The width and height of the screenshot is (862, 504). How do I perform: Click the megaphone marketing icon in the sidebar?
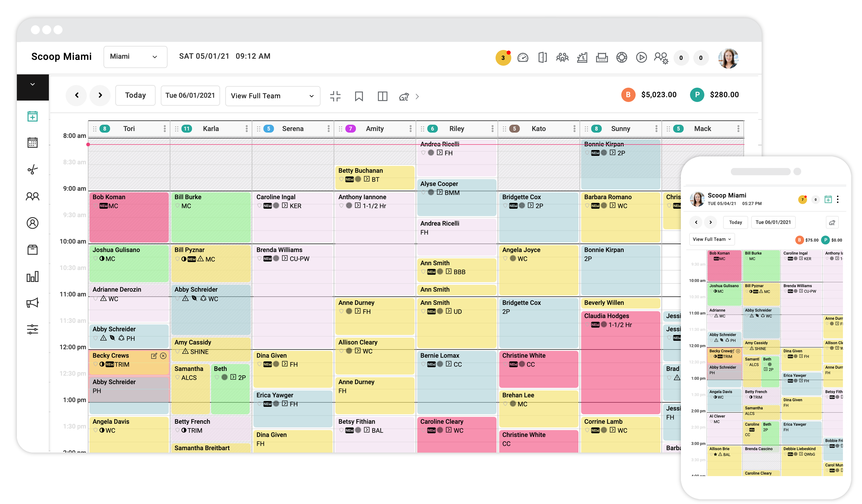[33, 303]
